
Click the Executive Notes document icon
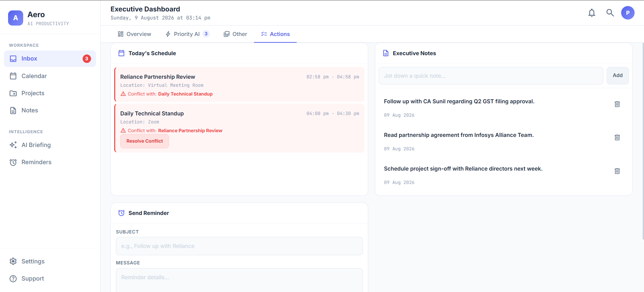tap(386, 53)
